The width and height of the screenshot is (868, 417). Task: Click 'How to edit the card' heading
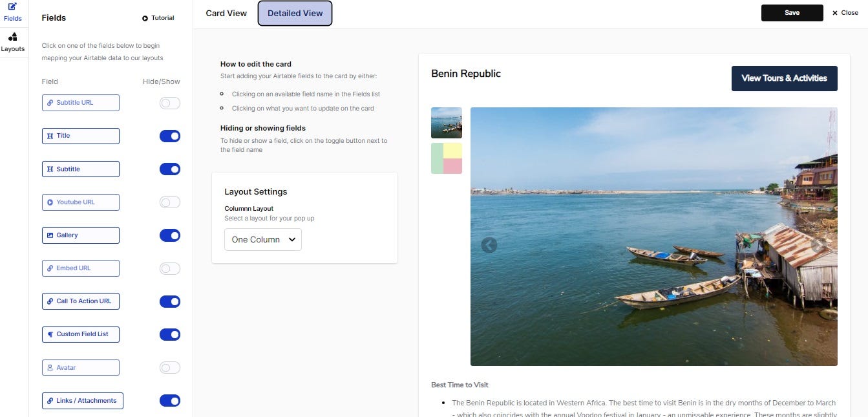click(x=256, y=65)
